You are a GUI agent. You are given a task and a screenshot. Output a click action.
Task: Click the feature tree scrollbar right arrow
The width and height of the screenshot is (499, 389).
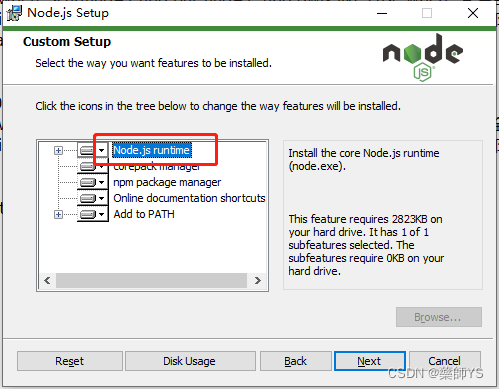pyautogui.click(x=257, y=280)
